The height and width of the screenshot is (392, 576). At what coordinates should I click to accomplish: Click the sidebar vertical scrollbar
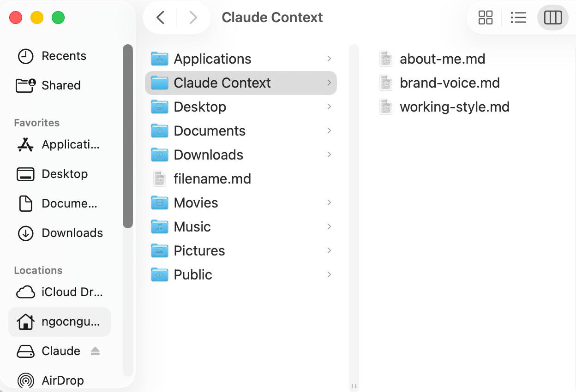click(127, 136)
